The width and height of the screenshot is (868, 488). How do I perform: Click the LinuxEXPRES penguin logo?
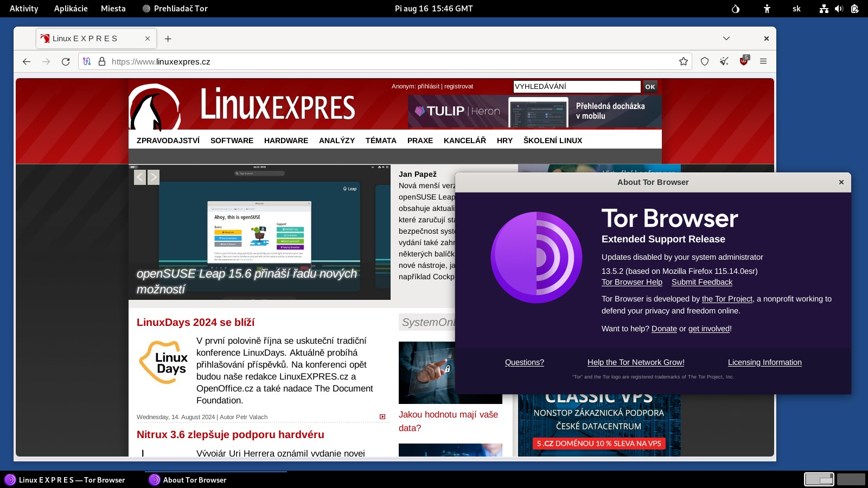point(155,107)
